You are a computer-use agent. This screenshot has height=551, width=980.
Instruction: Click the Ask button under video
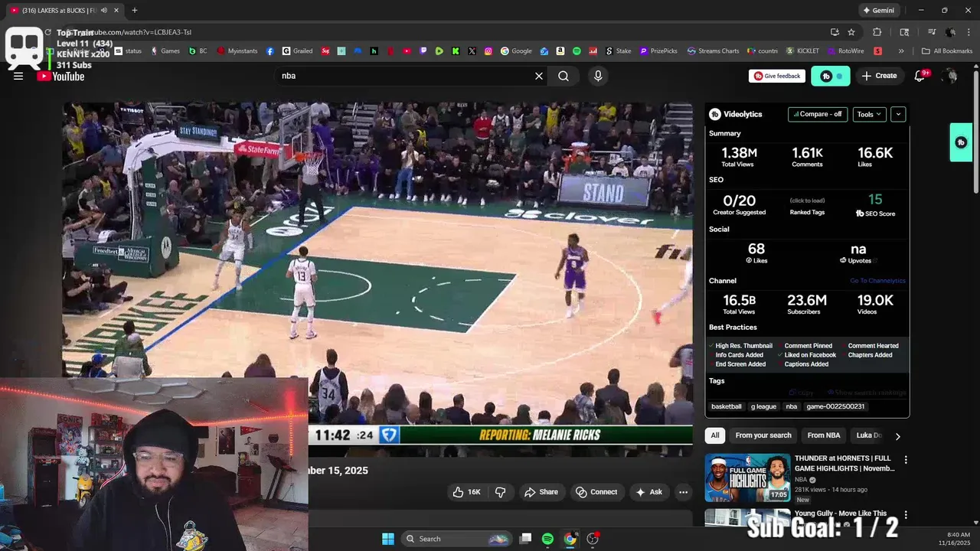pos(648,492)
